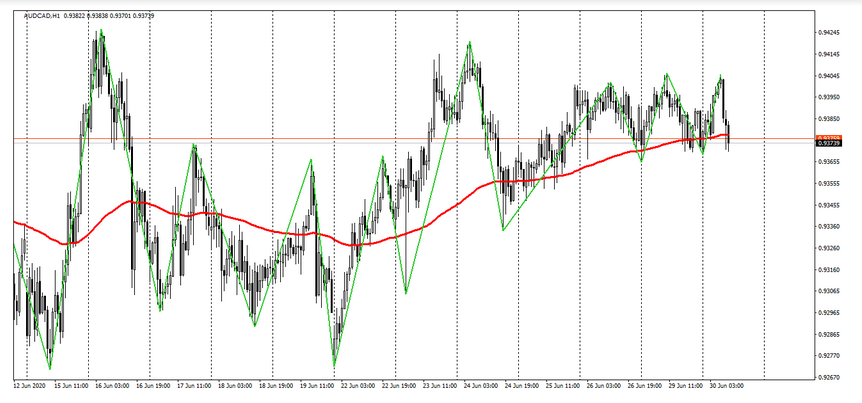Screen dimensions: 862x403
Task: Click the 0.93360 price axis label
Action: 827,226
